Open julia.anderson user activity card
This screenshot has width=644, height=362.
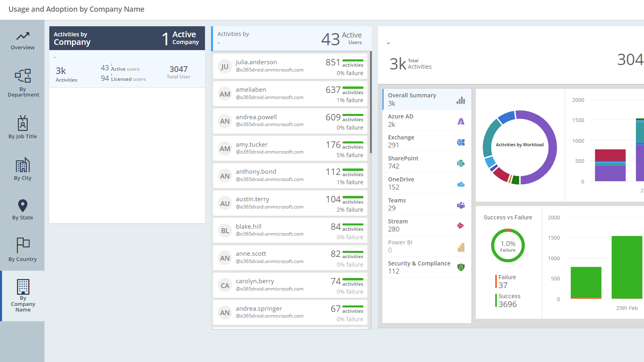coord(290,66)
